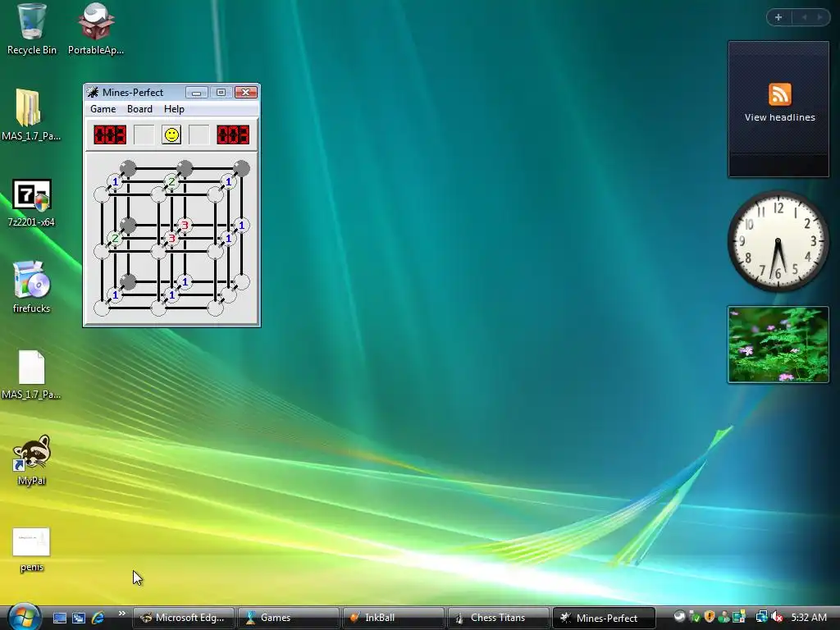Select the MyPal raccoon shortcut icon
The height and width of the screenshot is (630, 840).
[32, 459]
